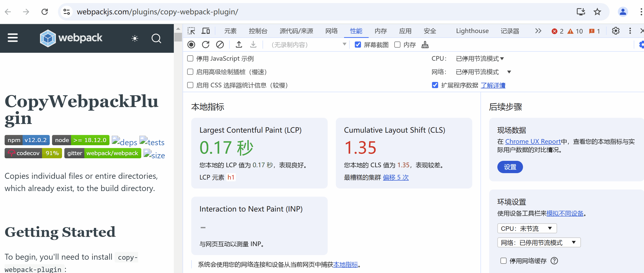Open CPU throttling dropdown in capture settings
This screenshot has width=644, height=273.
coord(480,59)
